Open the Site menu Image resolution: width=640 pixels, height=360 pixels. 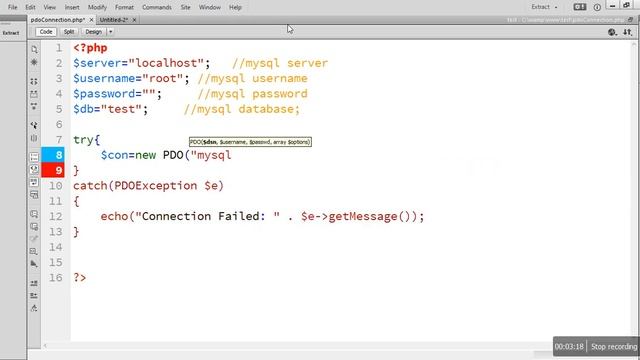click(x=185, y=7)
